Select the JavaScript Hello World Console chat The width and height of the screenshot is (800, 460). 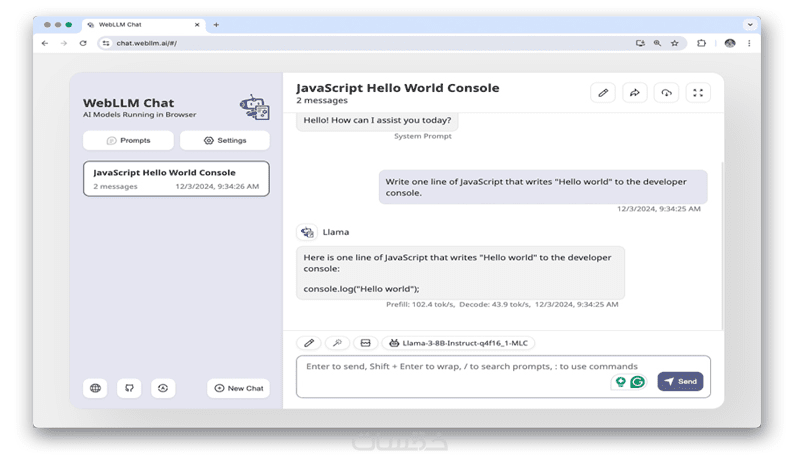click(x=176, y=178)
